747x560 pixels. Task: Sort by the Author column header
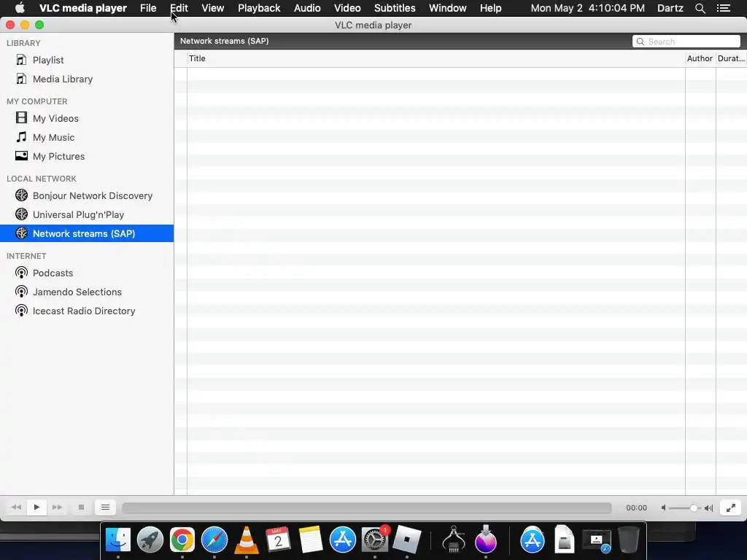(700, 58)
